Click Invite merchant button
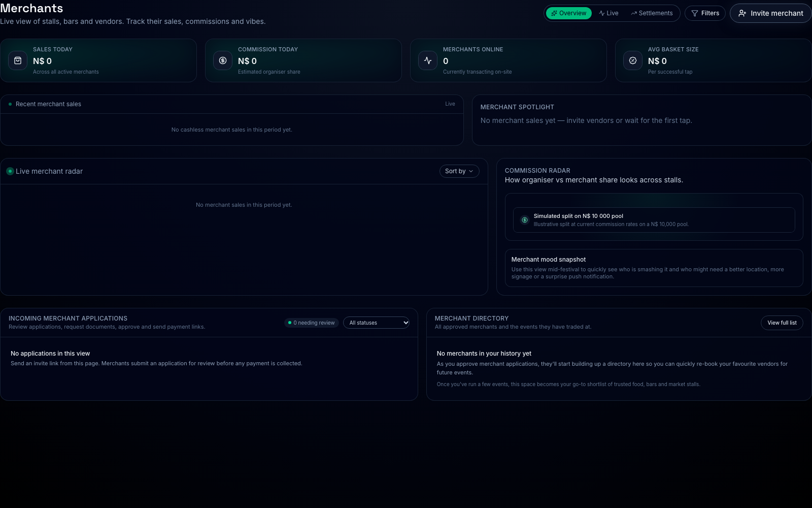Screen dimensions: 812x508 pyautogui.click(x=770, y=13)
